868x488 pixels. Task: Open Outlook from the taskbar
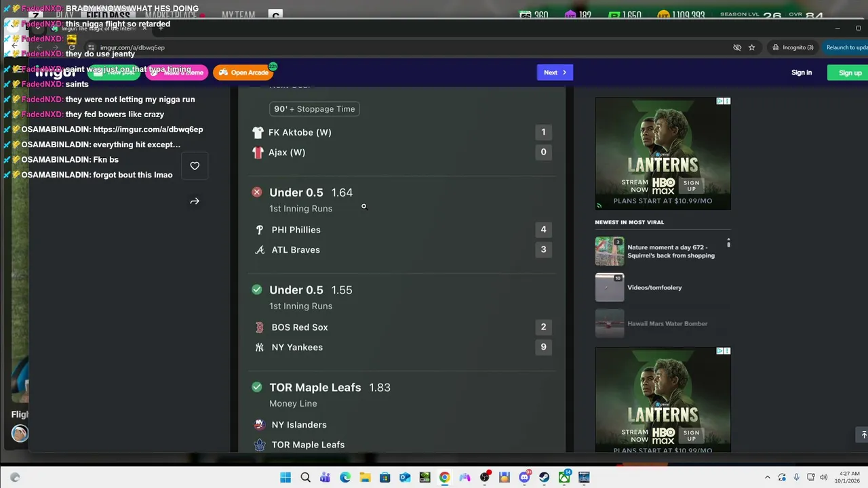click(405, 477)
